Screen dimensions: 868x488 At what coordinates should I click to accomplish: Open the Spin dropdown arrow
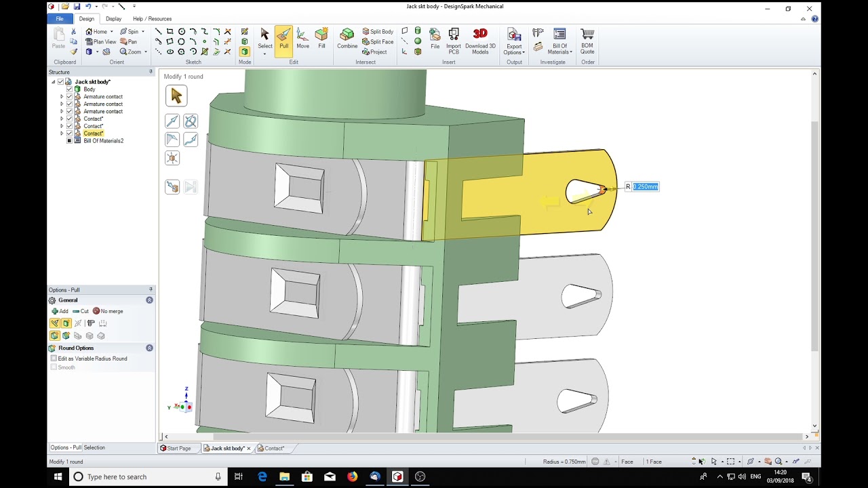(142, 31)
